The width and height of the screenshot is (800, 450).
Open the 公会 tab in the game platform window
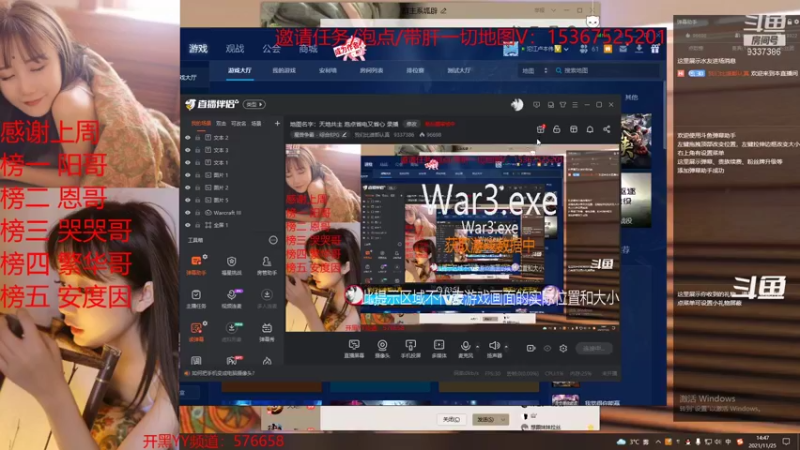pyautogui.click(x=271, y=48)
